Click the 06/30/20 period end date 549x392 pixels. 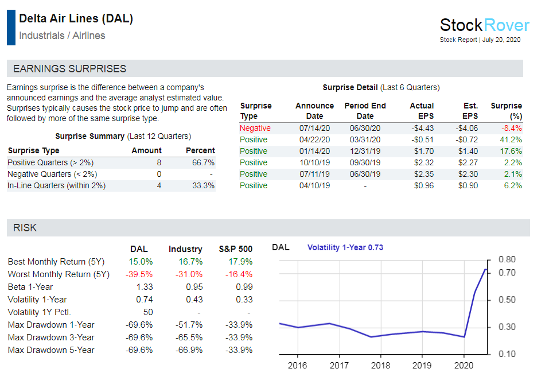365,128
